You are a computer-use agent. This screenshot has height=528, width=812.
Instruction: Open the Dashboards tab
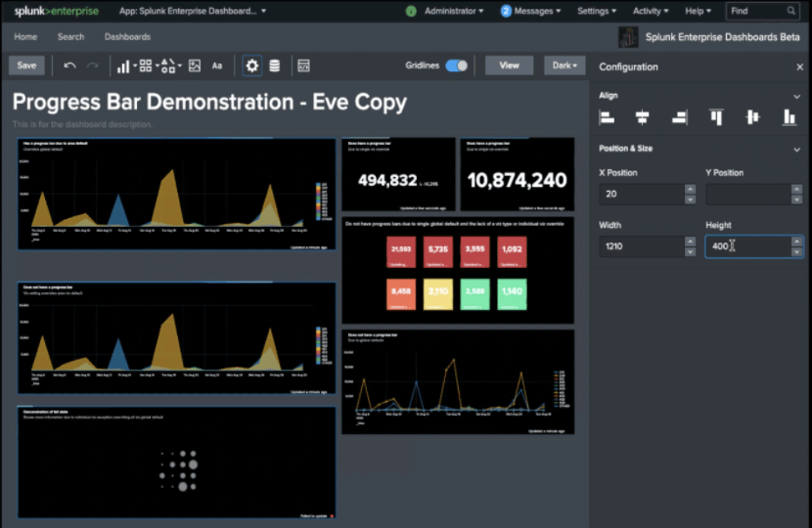tap(127, 37)
